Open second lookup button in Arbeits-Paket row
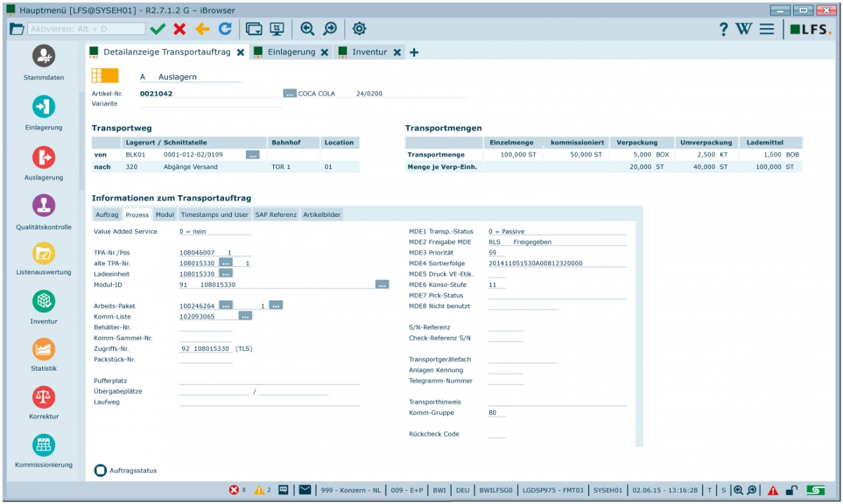 click(x=276, y=305)
